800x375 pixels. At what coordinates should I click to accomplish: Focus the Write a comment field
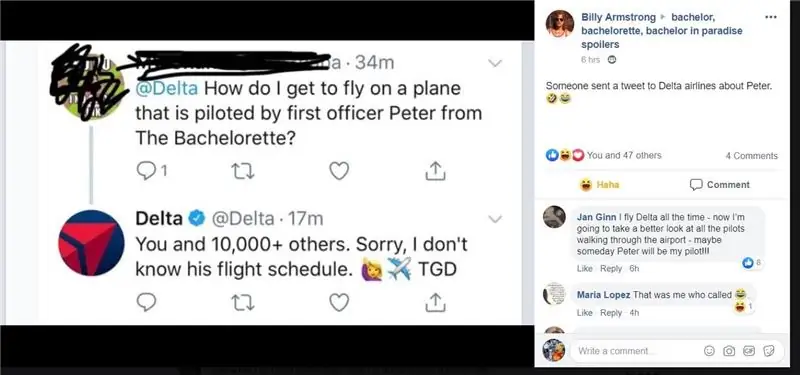(638, 351)
